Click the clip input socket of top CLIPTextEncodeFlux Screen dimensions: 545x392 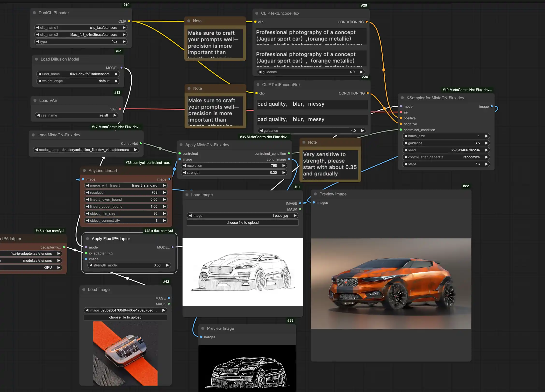tap(255, 22)
